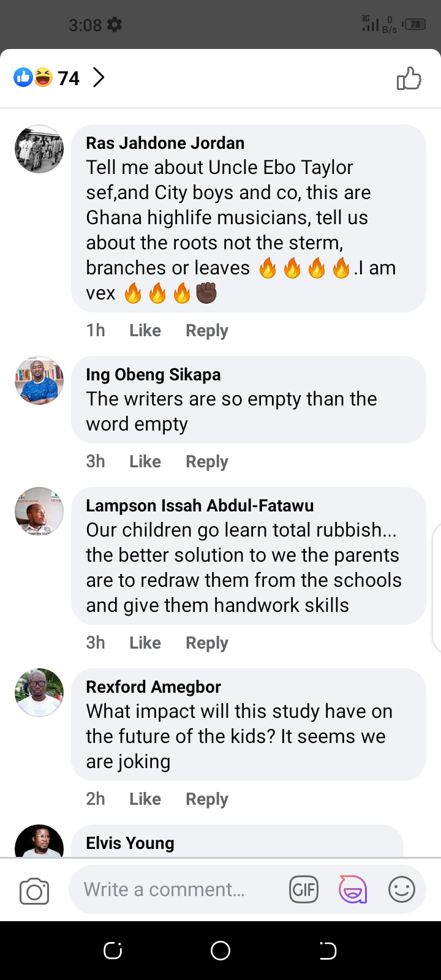Open Lampson Issah Abdul-Fatawu's profile name link

200,506
